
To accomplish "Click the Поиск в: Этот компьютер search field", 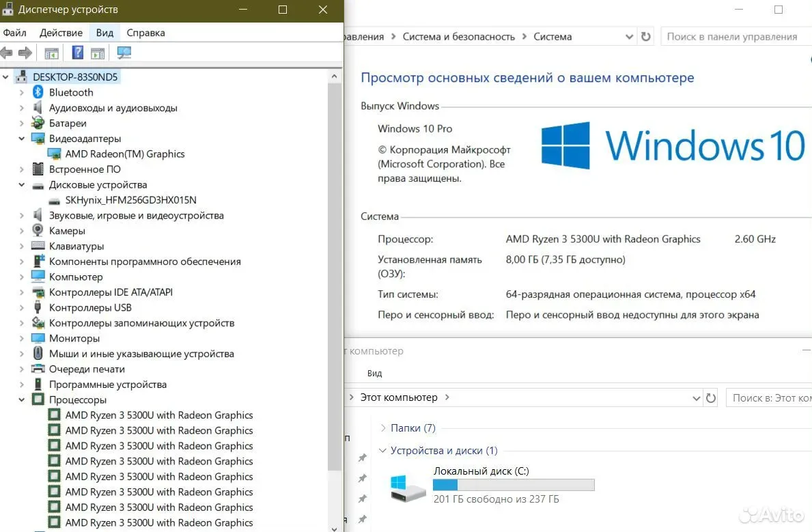I will [769, 398].
